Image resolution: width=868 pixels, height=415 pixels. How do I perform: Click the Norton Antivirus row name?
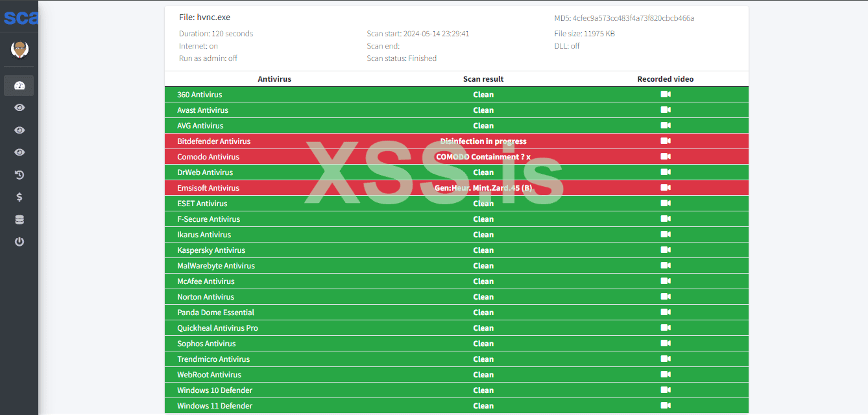point(206,297)
